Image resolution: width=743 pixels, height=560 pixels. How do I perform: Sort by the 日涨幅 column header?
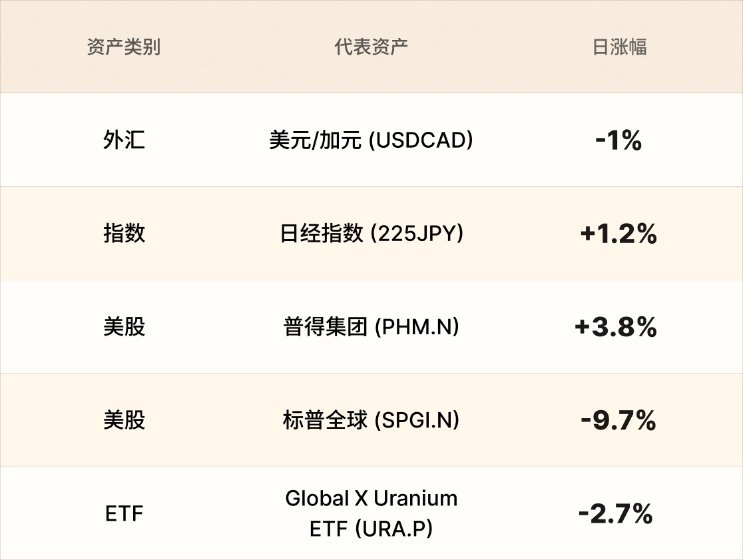[x=619, y=47]
